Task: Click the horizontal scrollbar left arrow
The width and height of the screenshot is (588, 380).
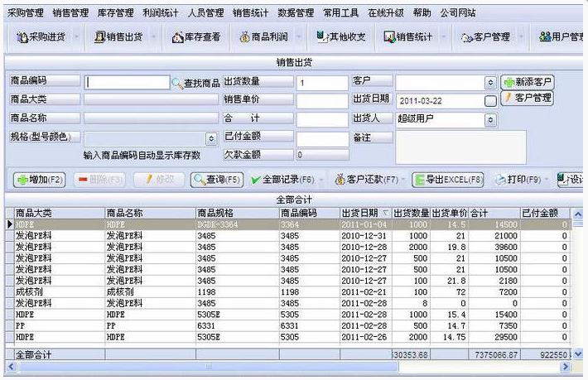Action: tap(11, 367)
